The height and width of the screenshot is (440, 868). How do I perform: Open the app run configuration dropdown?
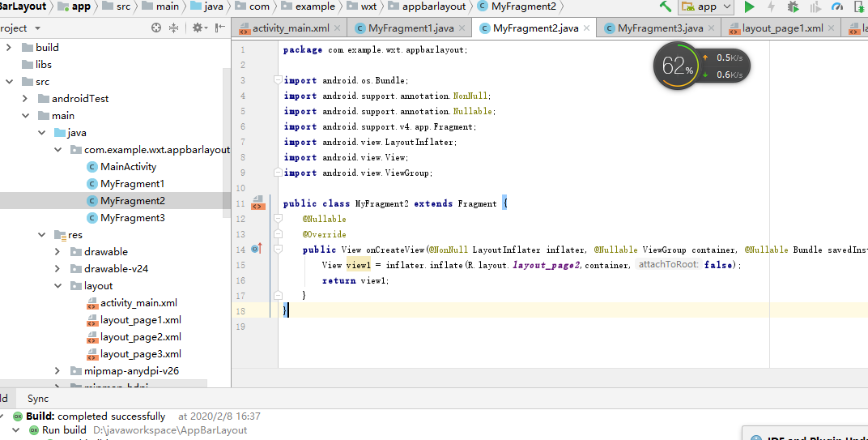tap(707, 6)
